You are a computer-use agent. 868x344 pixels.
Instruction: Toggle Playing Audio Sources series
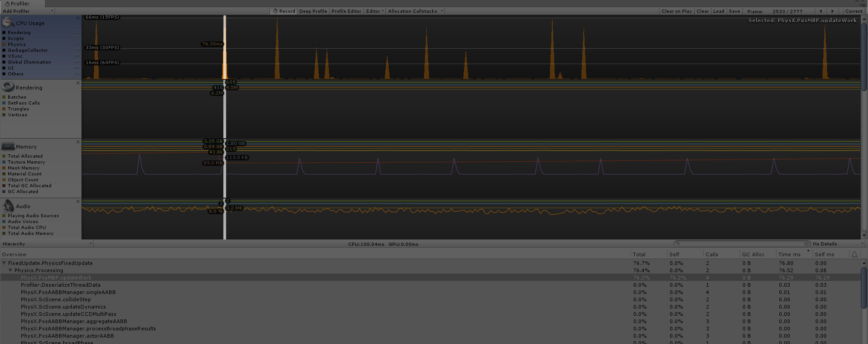pyautogui.click(x=4, y=215)
